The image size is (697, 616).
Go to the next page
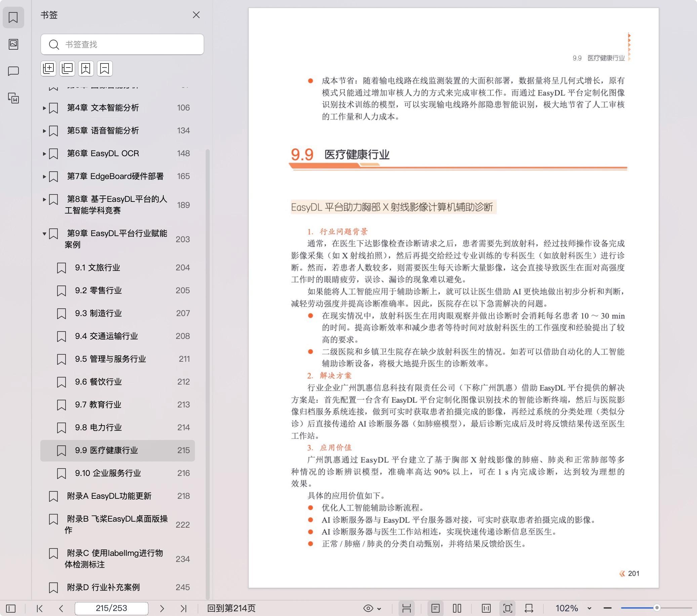coord(162,608)
